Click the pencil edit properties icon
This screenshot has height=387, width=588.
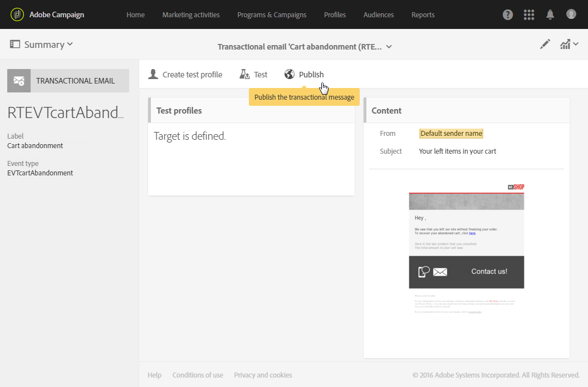point(545,44)
